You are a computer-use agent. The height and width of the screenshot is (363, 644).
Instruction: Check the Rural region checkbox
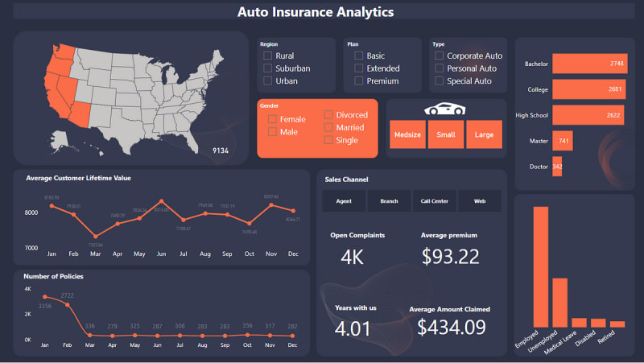point(268,56)
